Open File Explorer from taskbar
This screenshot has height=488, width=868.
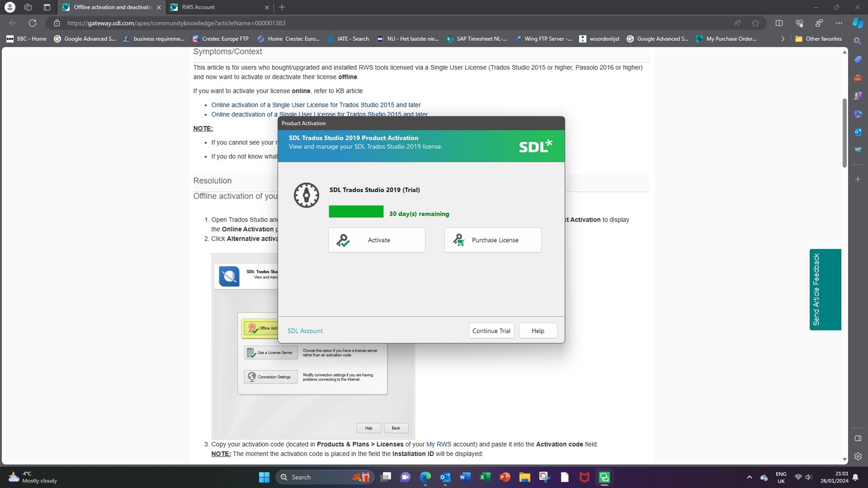[x=525, y=477]
